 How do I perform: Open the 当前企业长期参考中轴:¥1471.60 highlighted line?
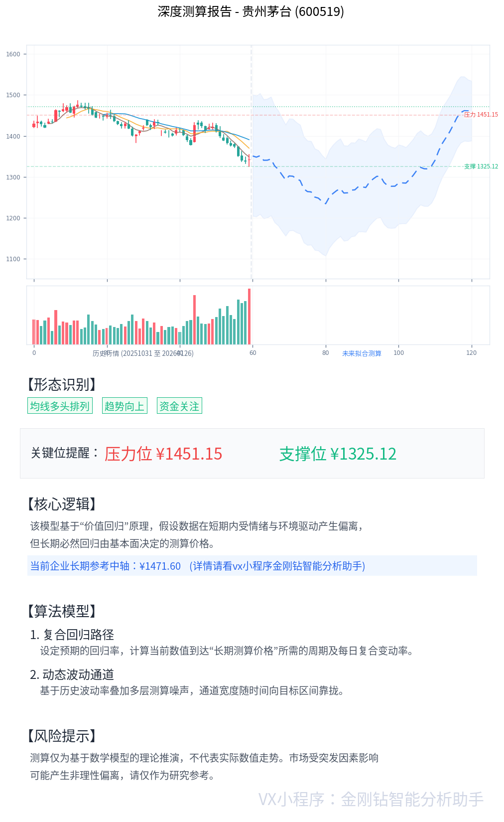pyautogui.click(x=252, y=566)
